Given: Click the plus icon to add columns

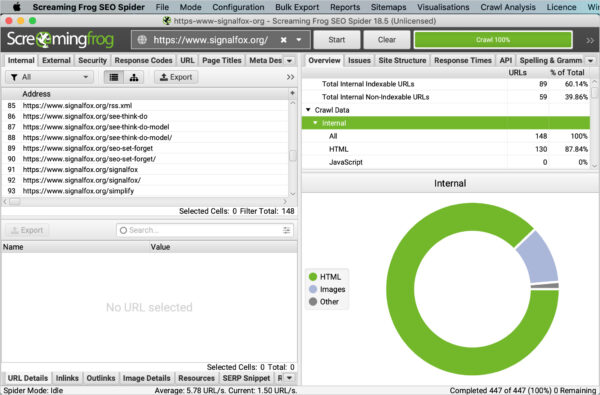Looking at the screenshot, I should 292,93.
